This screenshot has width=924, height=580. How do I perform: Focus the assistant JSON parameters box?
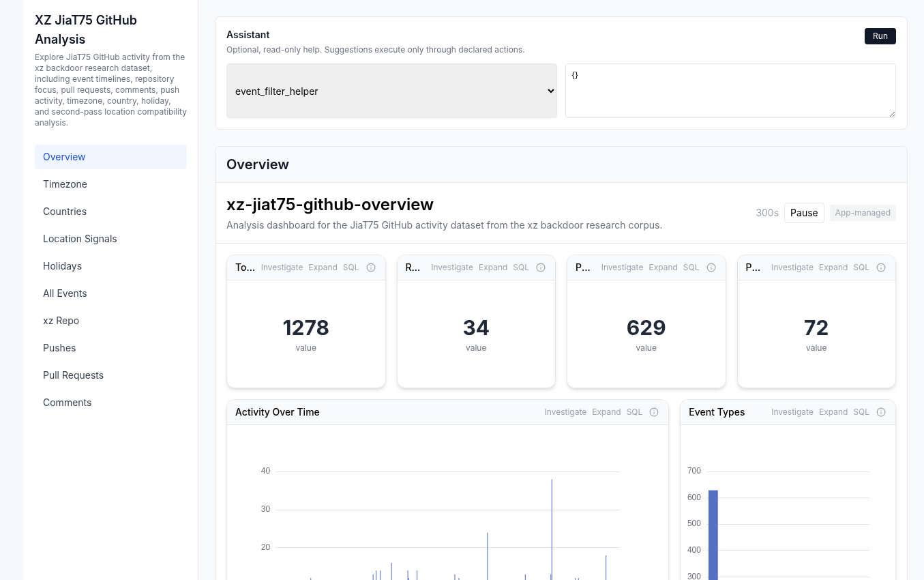click(730, 91)
